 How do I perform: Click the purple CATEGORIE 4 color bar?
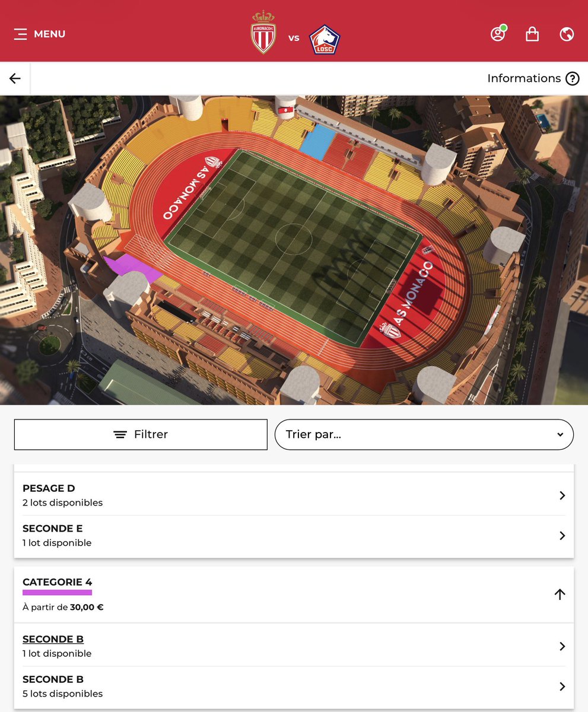(x=58, y=592)
